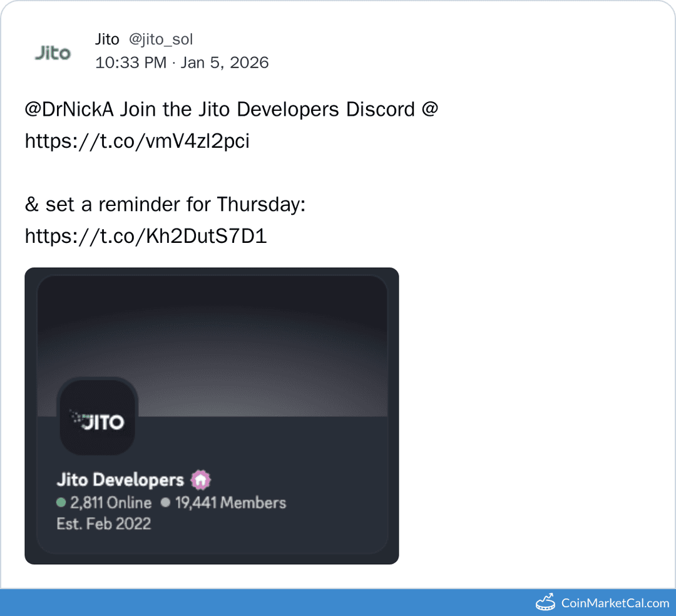676x616 pixels.
Task: Follow the t.co/Kh2DutS7D1 reminder link
Action: pos(146,235)
